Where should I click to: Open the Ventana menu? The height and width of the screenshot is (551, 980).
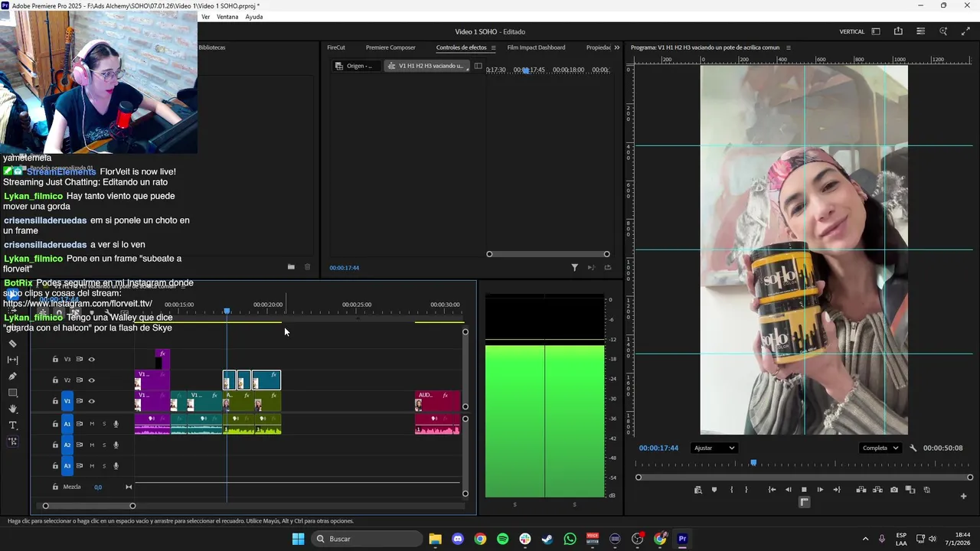tap(227, 17)
